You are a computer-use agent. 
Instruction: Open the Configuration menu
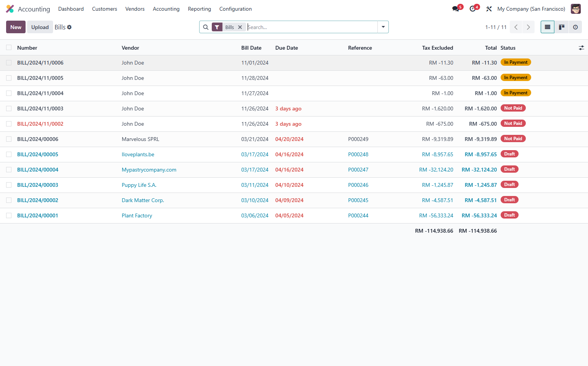pyautogui.click(x=235, y=9)
